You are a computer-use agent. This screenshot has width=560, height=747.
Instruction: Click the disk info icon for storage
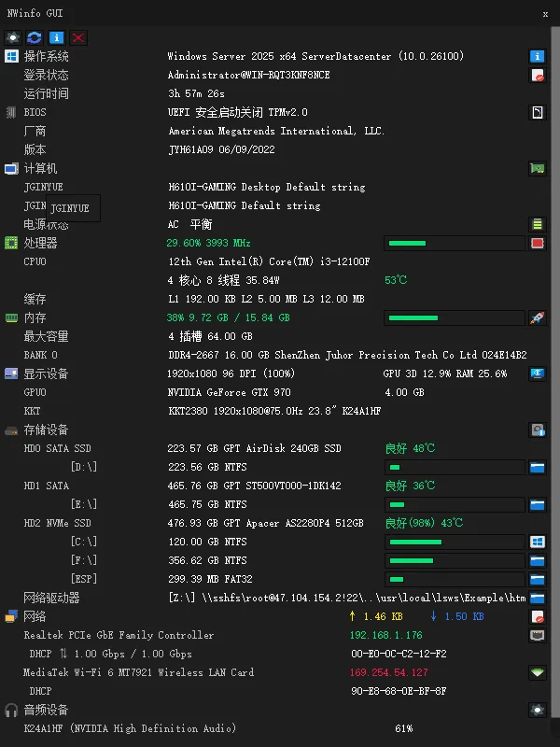click(x=538, y=430)
